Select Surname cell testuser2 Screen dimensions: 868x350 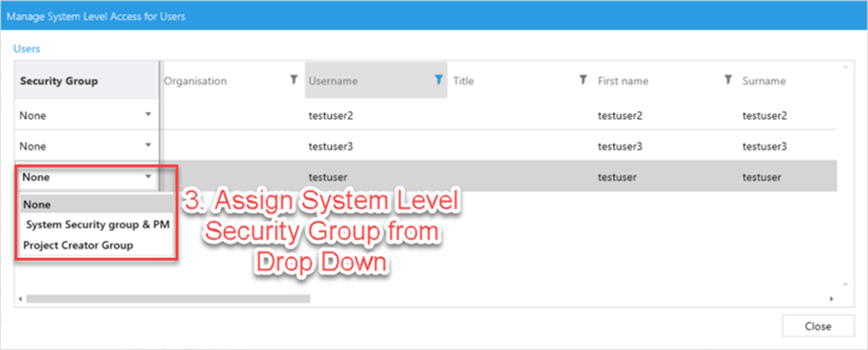click(x=765, y=116)
